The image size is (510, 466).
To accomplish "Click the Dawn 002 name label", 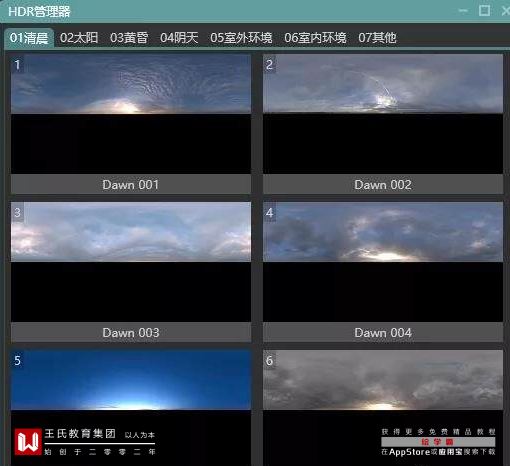I will pyautogui.click(x=383, y=184).
